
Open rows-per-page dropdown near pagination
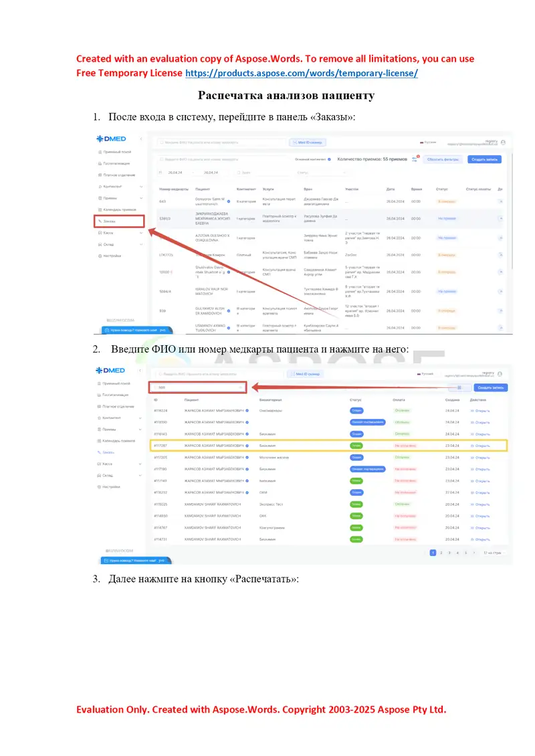tap(494, 553)
